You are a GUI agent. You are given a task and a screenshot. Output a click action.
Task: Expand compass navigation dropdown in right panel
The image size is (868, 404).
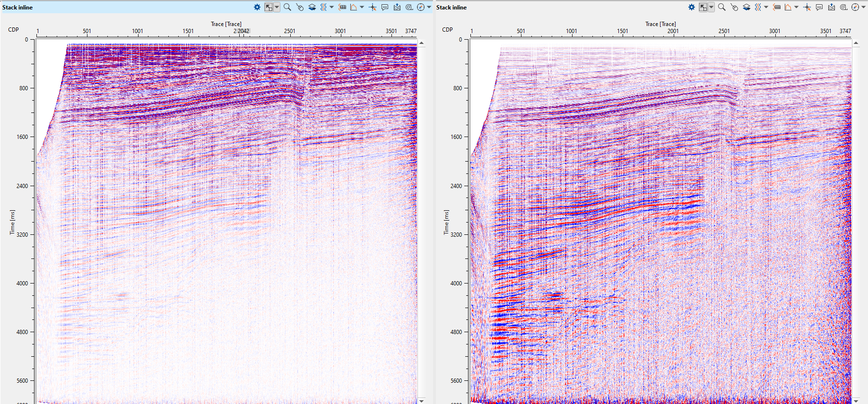coord(864,7)
